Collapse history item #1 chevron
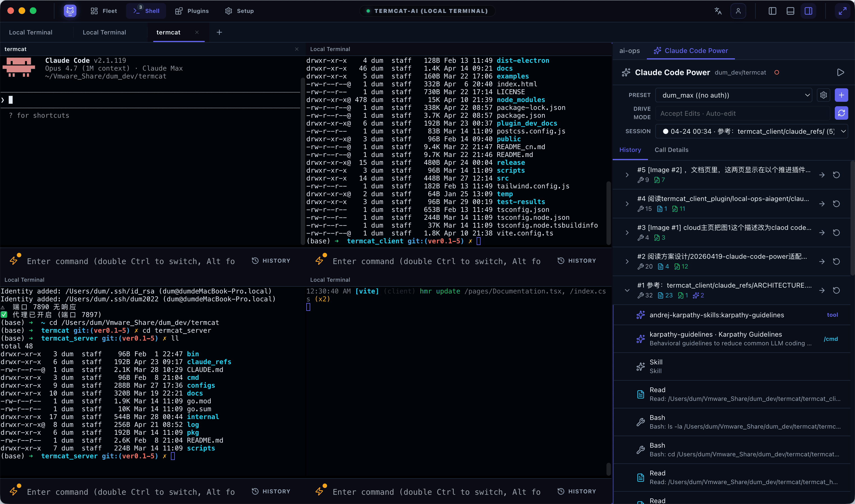Viewport: 855px width, 504px height. pos(627,290)
